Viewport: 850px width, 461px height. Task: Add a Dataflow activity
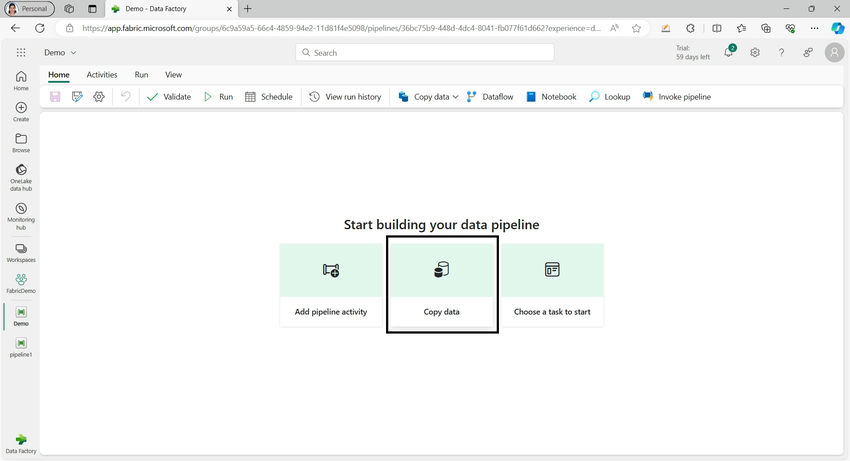coord(490,97)
